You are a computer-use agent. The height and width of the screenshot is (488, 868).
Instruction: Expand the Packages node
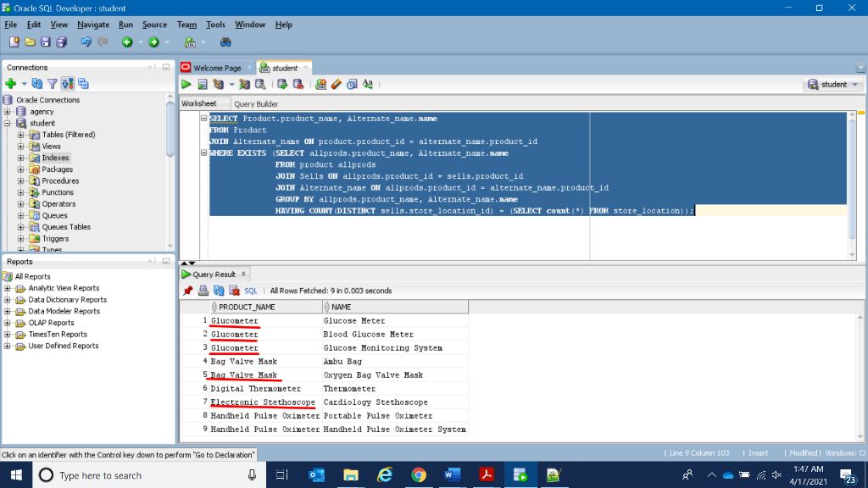pyautogui.click(x=20, y=169)
